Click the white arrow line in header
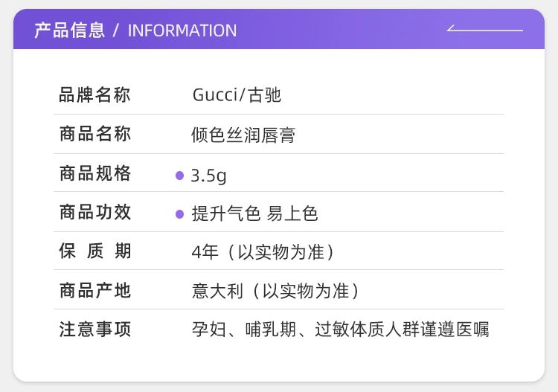This screenshot has width=558, height=392. tap(484, 30)
